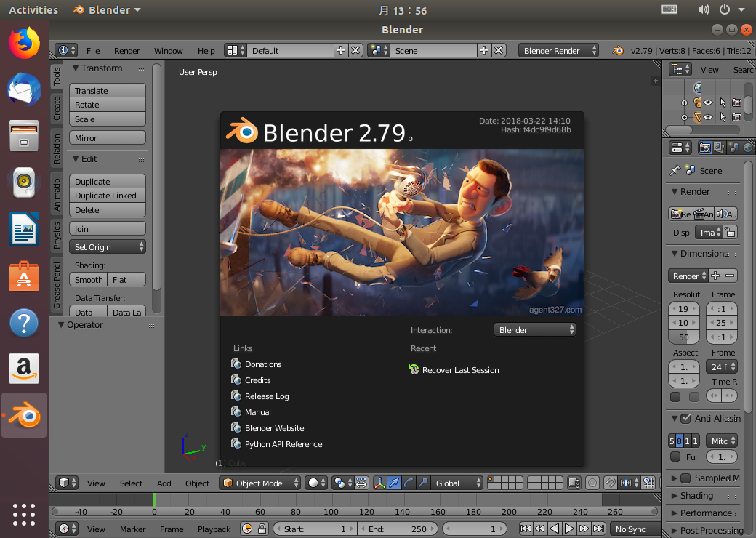The height and width of the screenshot is (538, 756).
Task: Jump to the timeline start frame
Action: tap(526, 529)
